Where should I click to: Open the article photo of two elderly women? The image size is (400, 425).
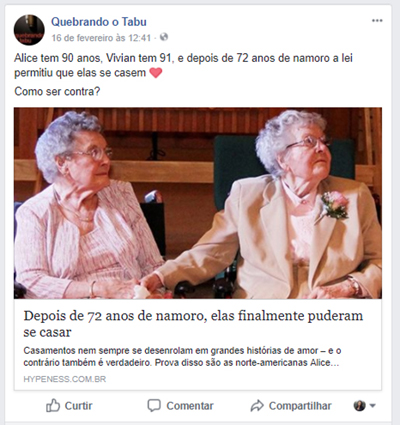[x=198, y=203]
